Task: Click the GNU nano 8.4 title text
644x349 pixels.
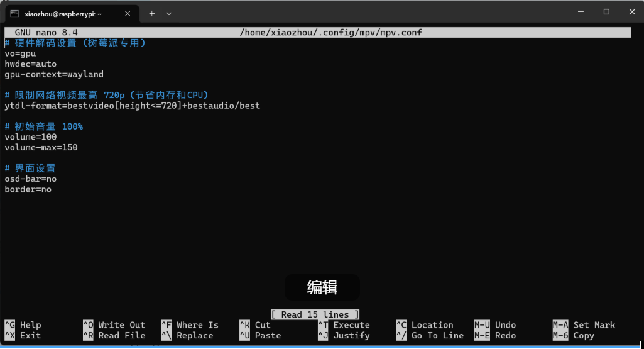Action: pos(46,33)
